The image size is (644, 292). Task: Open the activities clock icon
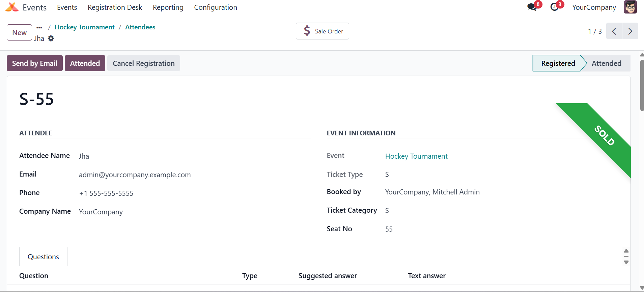click(x=555, y=7)
